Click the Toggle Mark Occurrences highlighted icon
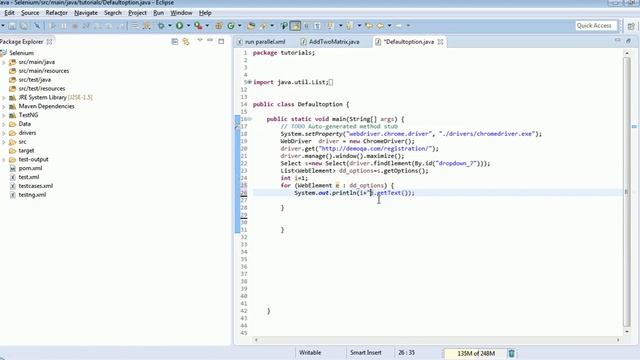 pos(295,26)
